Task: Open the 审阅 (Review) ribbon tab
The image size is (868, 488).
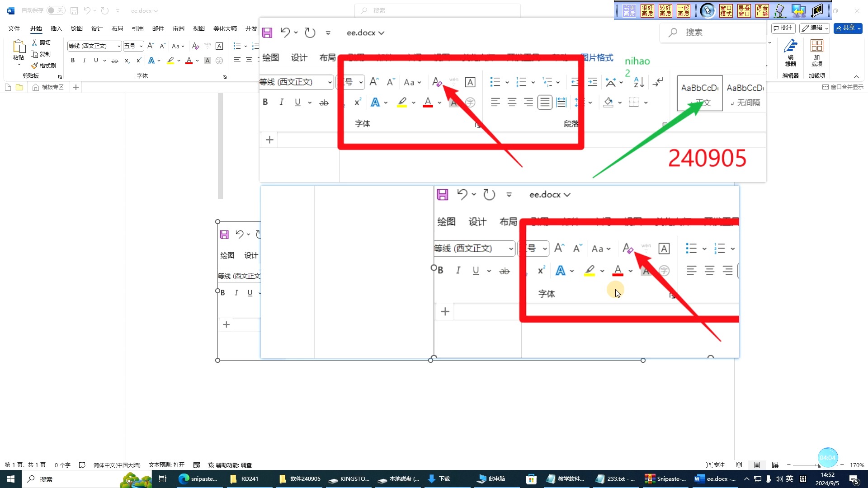Action: click(x=178, y=28)
